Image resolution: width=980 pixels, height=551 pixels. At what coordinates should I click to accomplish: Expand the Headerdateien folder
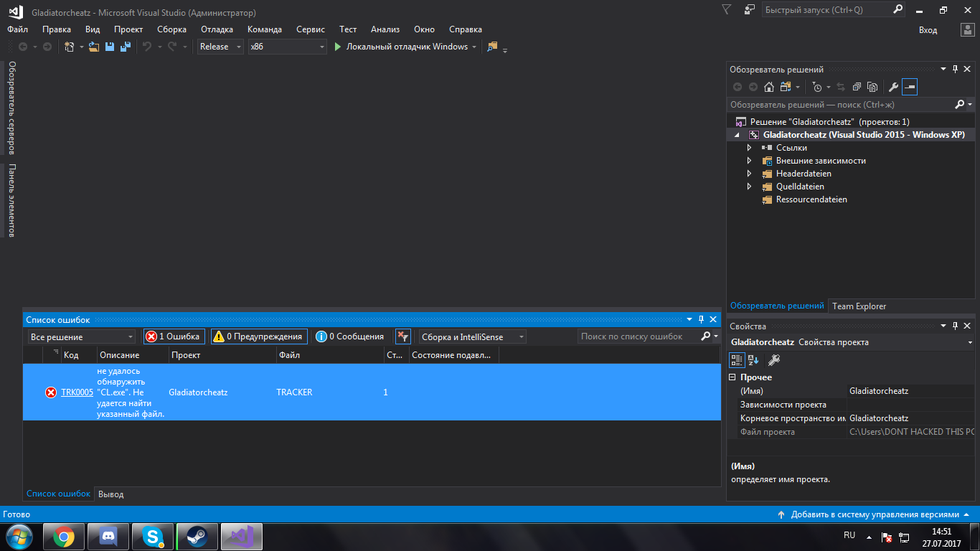[x=750, y=174]
